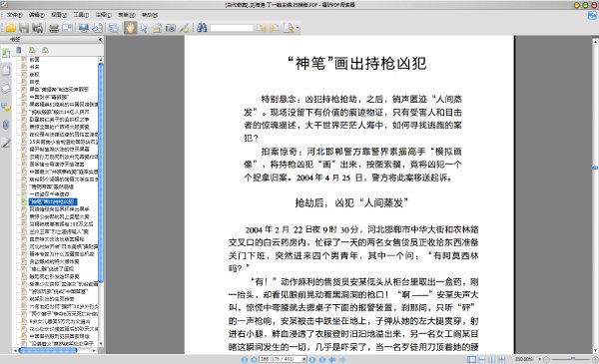The image size is (599, 364).
Task: Select the 版权 bookmark
Action: [x=34, y=75]
